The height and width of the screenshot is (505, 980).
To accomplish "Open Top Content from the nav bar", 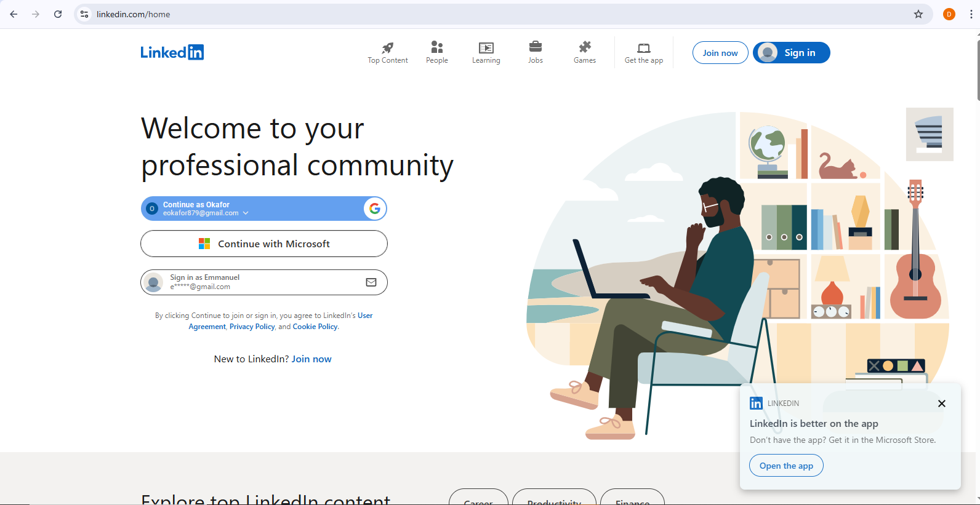I will (x=388, y=53).
